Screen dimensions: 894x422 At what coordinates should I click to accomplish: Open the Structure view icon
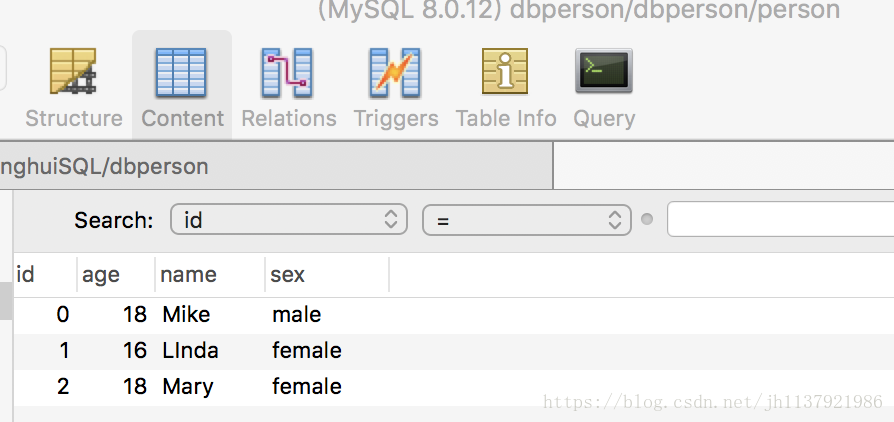point(73,72)
